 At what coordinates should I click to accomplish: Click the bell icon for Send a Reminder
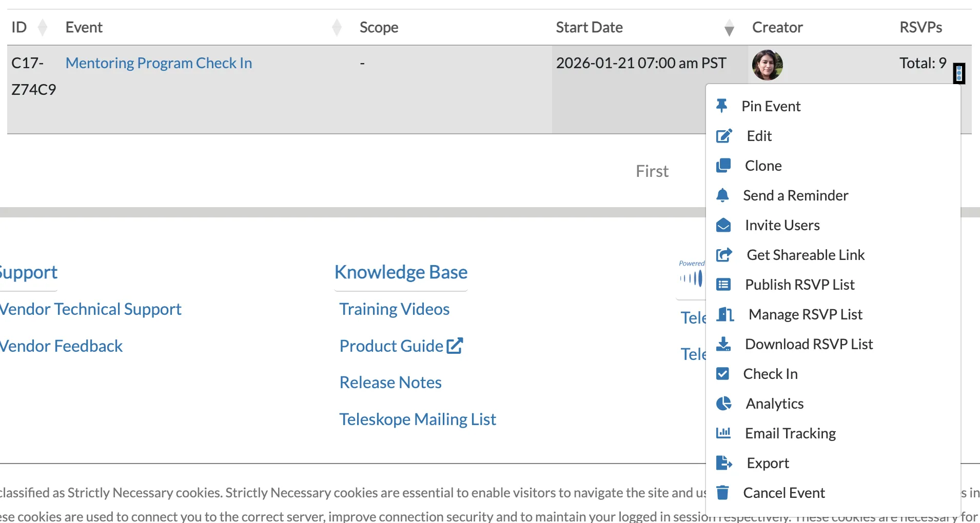[x=722, y=195]
